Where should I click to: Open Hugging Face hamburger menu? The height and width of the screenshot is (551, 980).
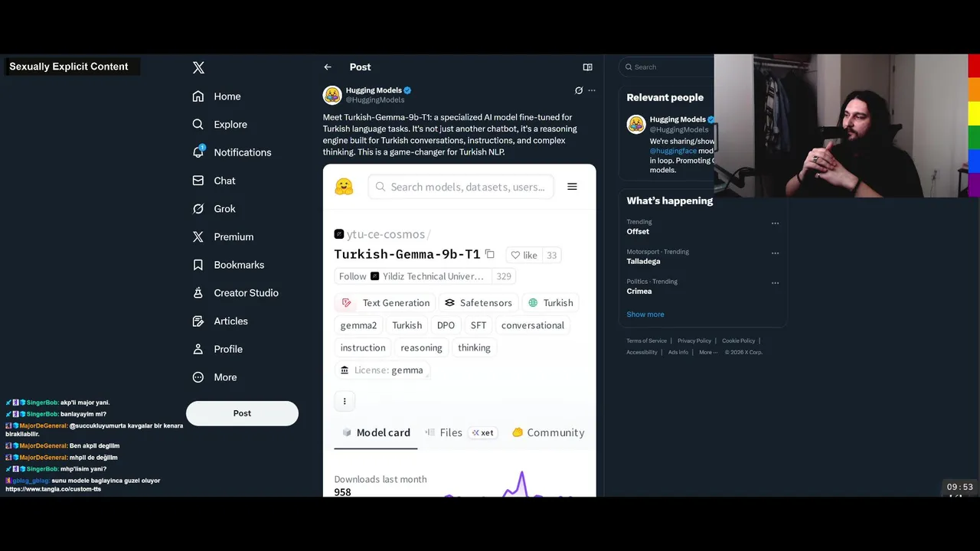click(572, 187)
